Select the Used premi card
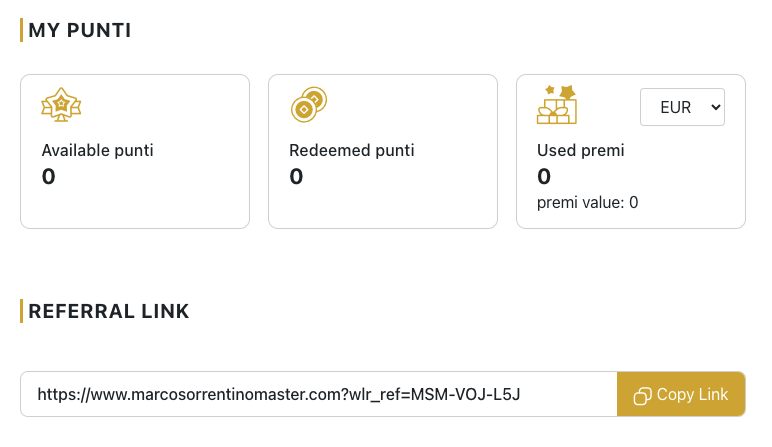The width and height of the screenshot is (772, 447). pyautogui.click(x=631, y=152)
